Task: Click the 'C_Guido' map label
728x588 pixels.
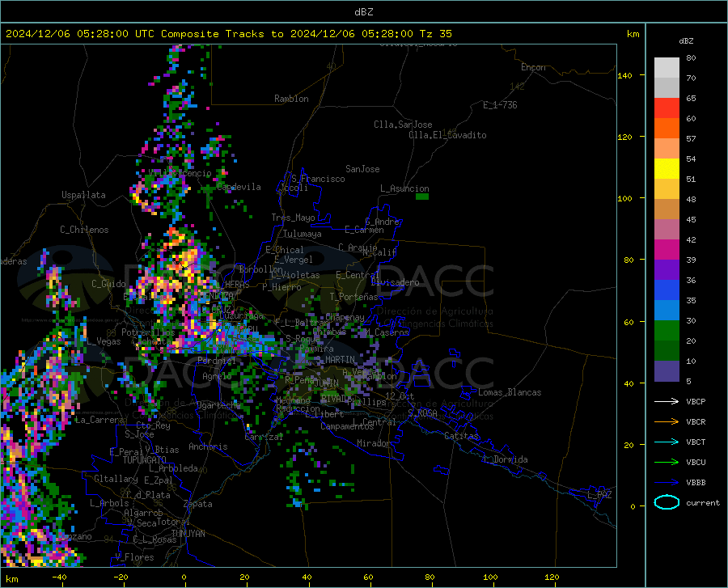Action: pos(108,284)
